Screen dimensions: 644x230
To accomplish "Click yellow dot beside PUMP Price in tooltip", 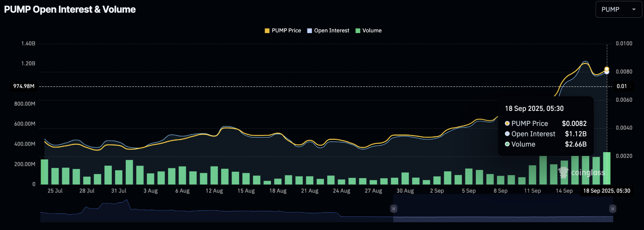I will pos(507,123).
